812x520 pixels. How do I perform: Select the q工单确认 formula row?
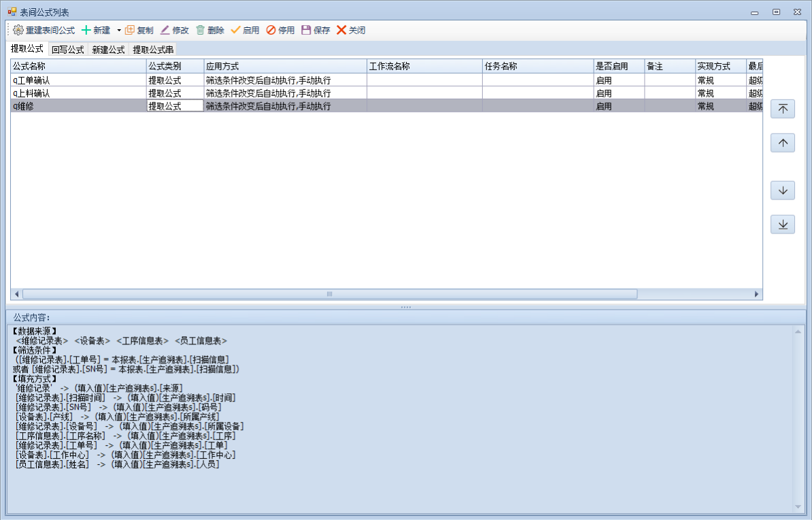coord(78,80)
